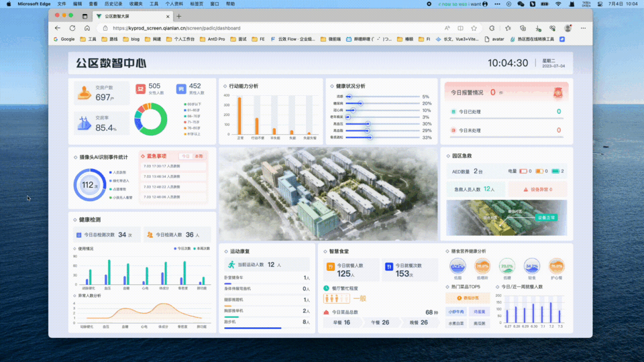Toggle the 今日次数 chart legend
The image size is (644, 362).
tap(182, 248)
